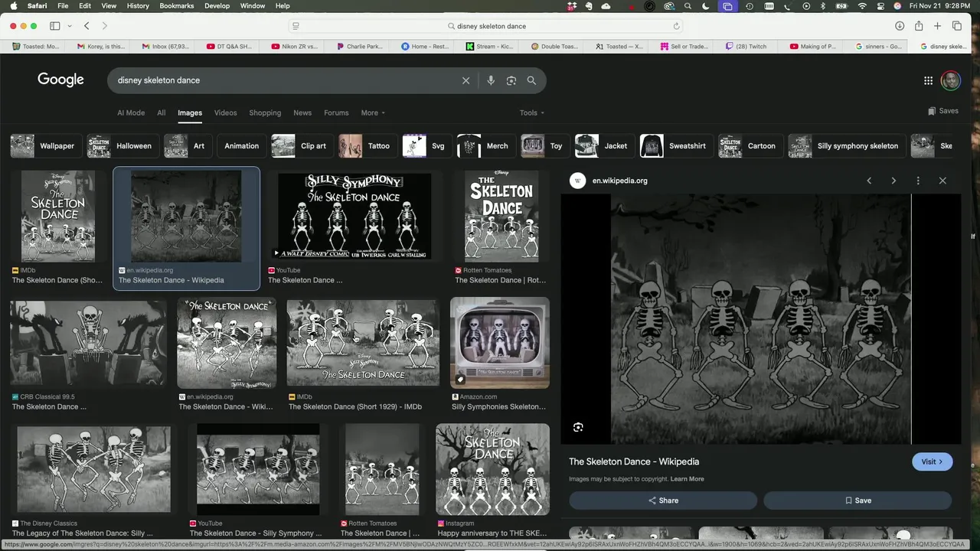The height and width of the screenshot is (551, 980).
Task: Clear the search query with the X icon
Action: pos(465,80)
